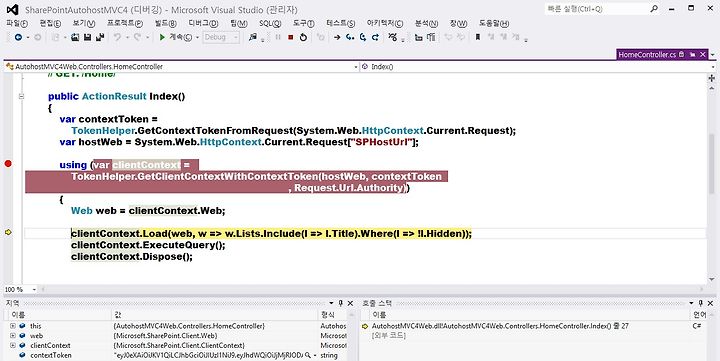Image resolution: width=720 pixels, height=361 pixels.
Task: Open 프로젝트(P) menu
Action: [124, 23]
